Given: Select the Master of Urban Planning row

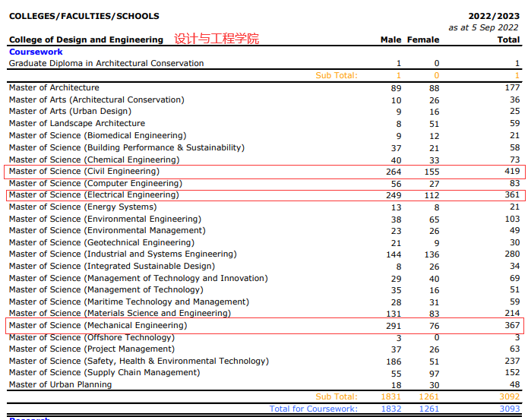Looking at the screenshot, I should pos(60,385).
